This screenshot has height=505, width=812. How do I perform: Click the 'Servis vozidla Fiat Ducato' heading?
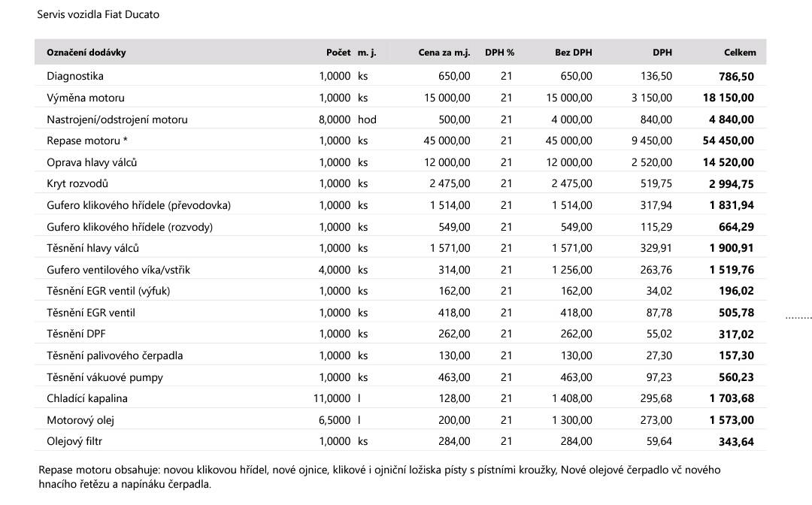coord(98,14)
